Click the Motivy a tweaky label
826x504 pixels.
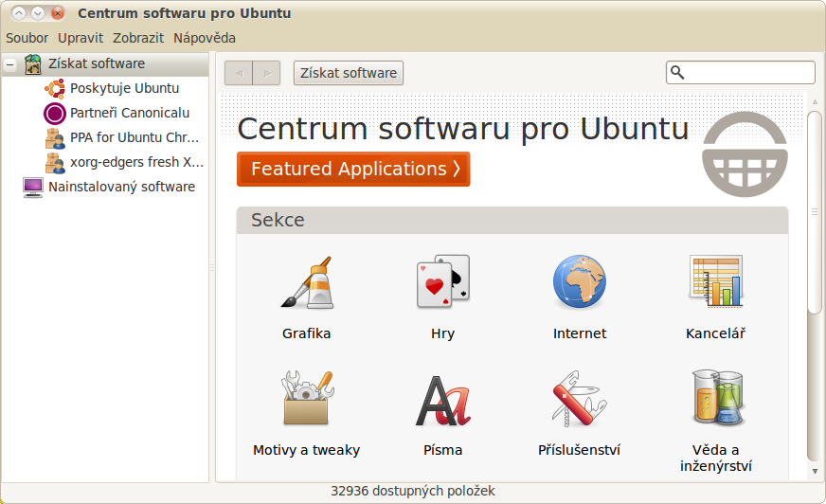pyautogui.click(x=306, y=450)
